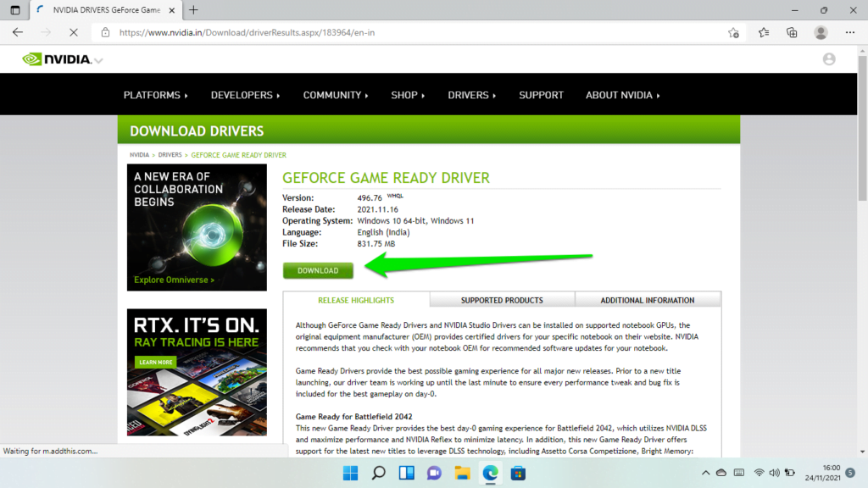Open Microsoft Store from the taskbar
Screen dimensions: 868x488
coord(518,474)
